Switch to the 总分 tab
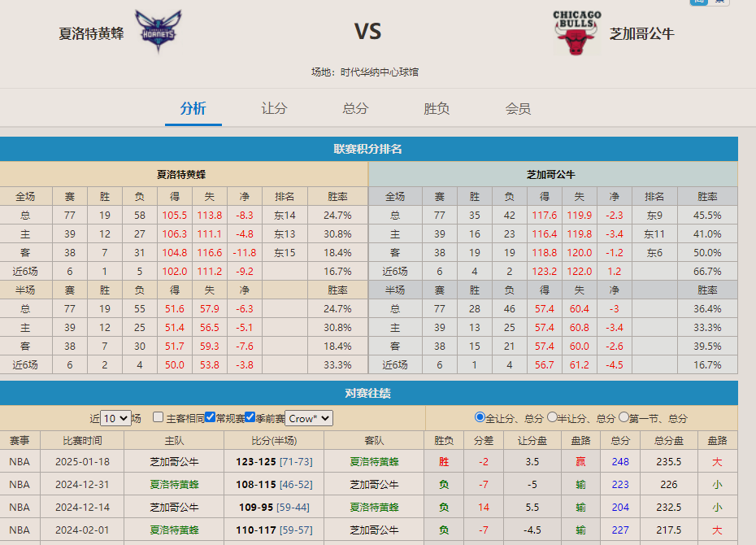The height and width of the screenshot is (545, 756). 354,107
